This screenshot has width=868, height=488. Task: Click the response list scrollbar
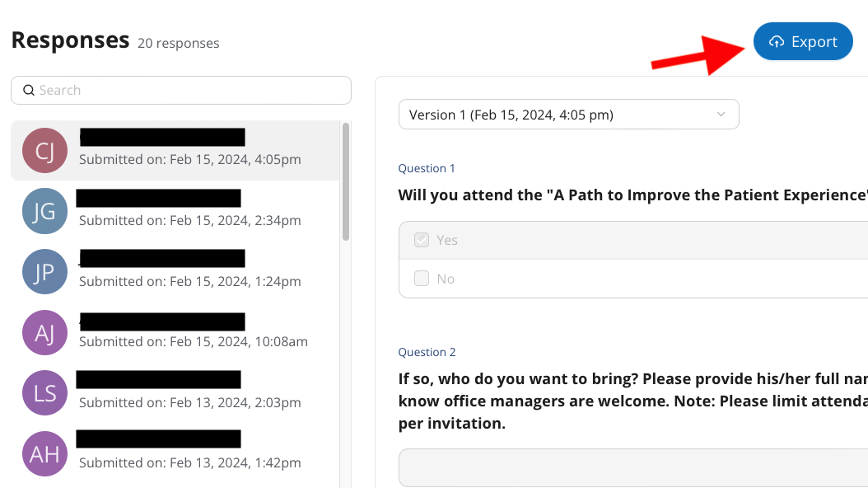point(346,181)
